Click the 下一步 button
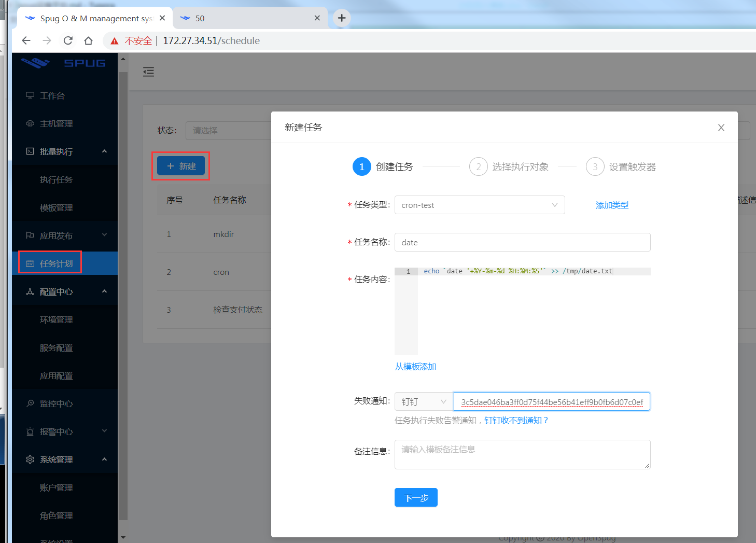 [x=416, y=497]
